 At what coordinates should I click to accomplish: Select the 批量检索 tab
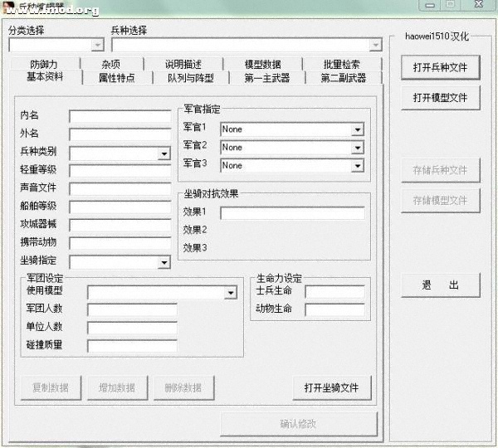click(x=341, y=64)
